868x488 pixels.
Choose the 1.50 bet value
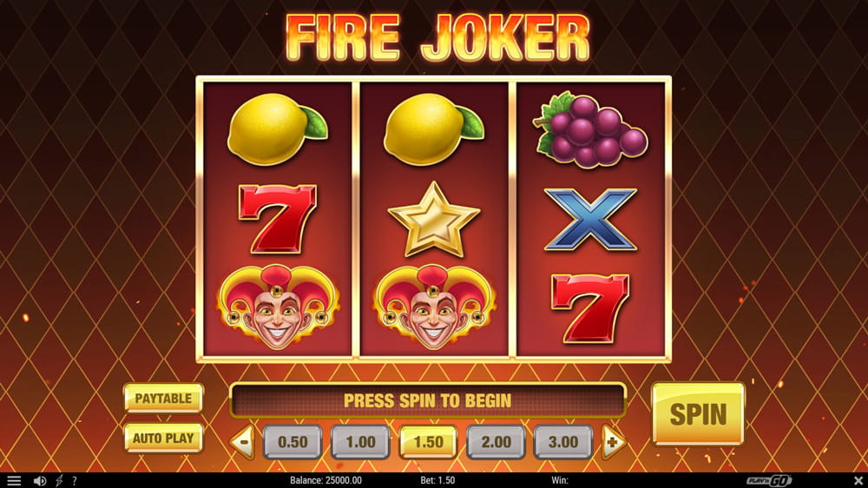[428, 442]
